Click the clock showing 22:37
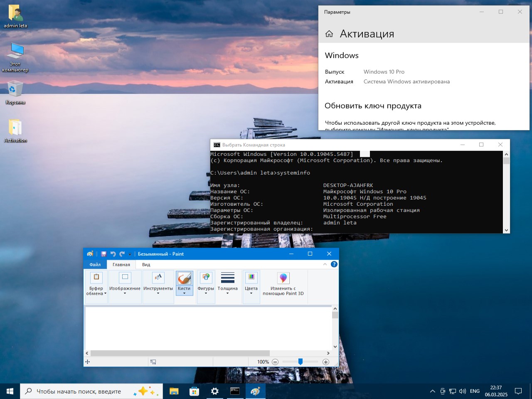 (496, 387)
